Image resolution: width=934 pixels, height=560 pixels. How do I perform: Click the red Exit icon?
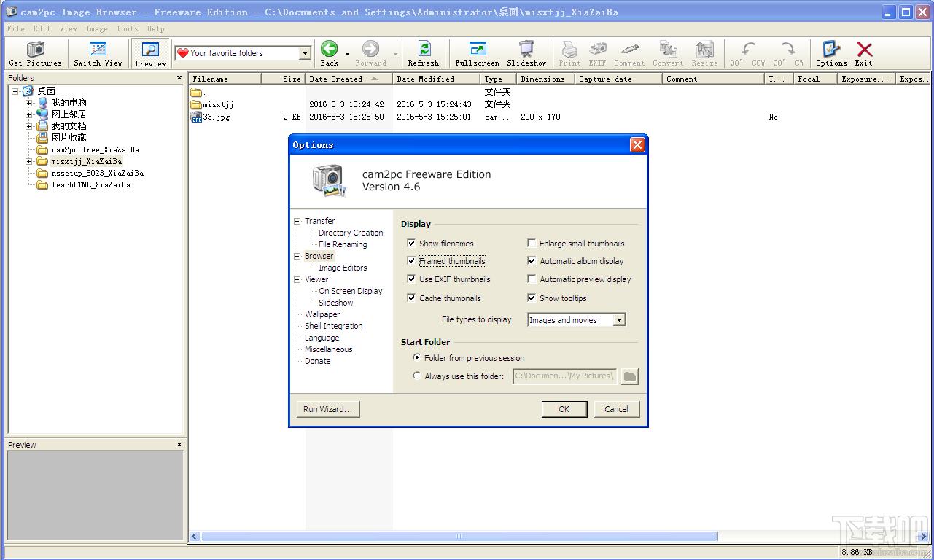point(864,49)
